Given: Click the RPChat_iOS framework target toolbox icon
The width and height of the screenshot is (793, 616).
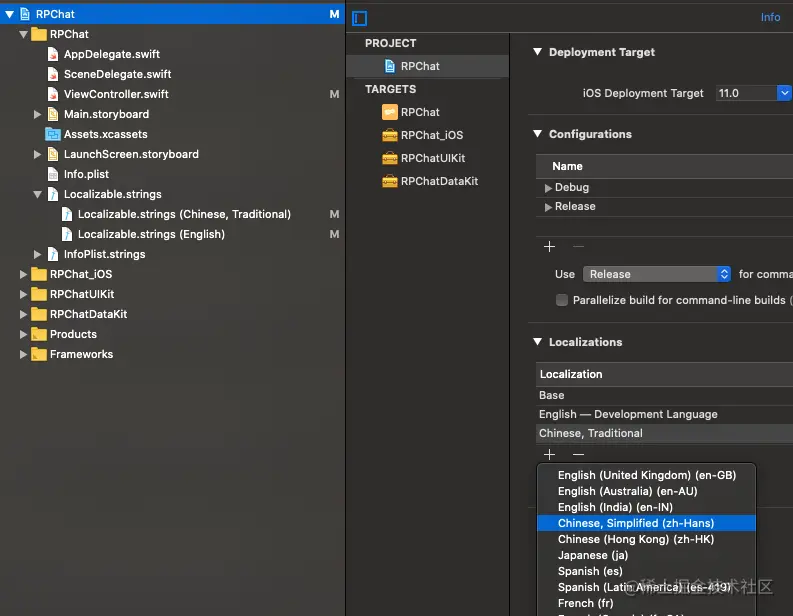Looking at the screenshot, I should click(x=389, y=135).
